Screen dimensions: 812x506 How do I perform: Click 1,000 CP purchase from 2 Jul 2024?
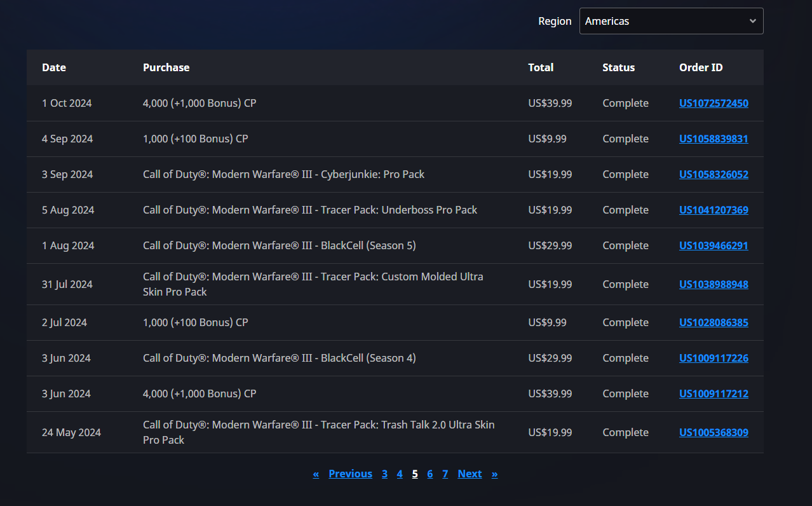tap(196, 322)
